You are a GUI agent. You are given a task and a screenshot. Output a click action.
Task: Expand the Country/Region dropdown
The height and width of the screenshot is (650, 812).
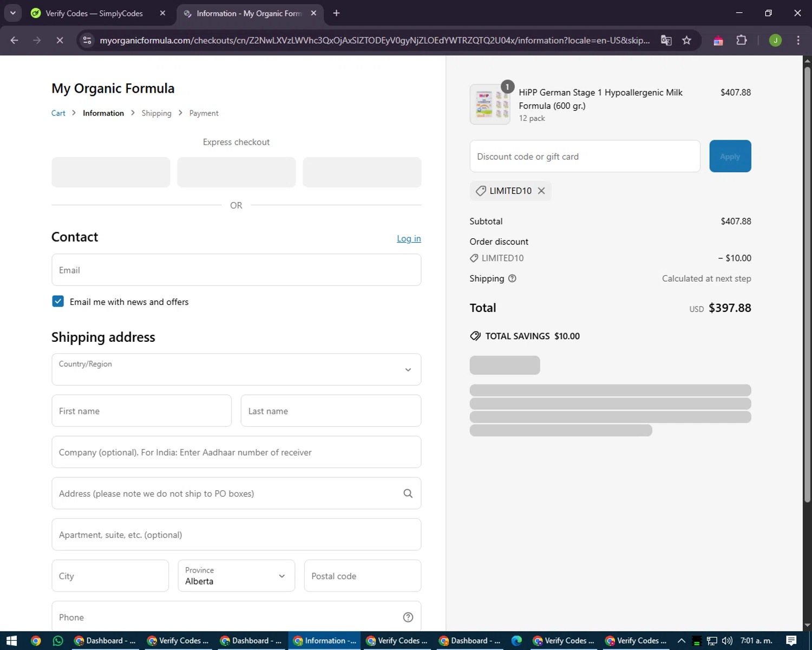point(236,369)
